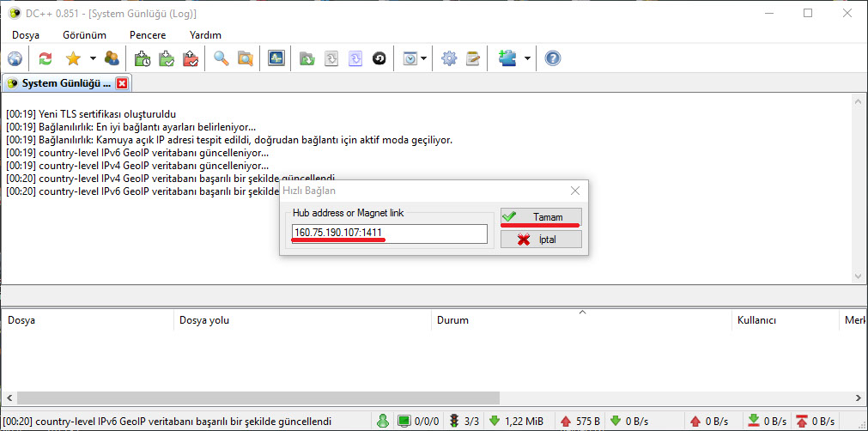The width and height of the screenshot is (868, 431).
Task: Expand the Plugins dropdown arrow
Action: 527,58
